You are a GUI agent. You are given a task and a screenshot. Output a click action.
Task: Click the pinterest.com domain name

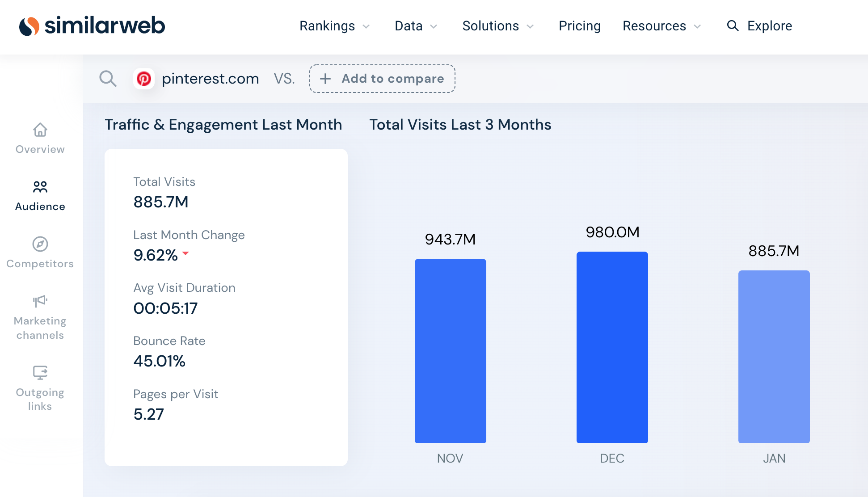210,79
